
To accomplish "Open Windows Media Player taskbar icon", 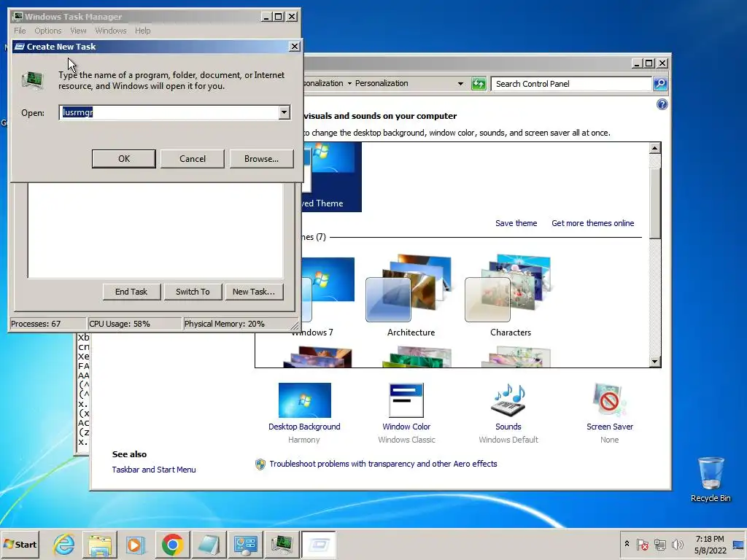I will pos(136,544).
